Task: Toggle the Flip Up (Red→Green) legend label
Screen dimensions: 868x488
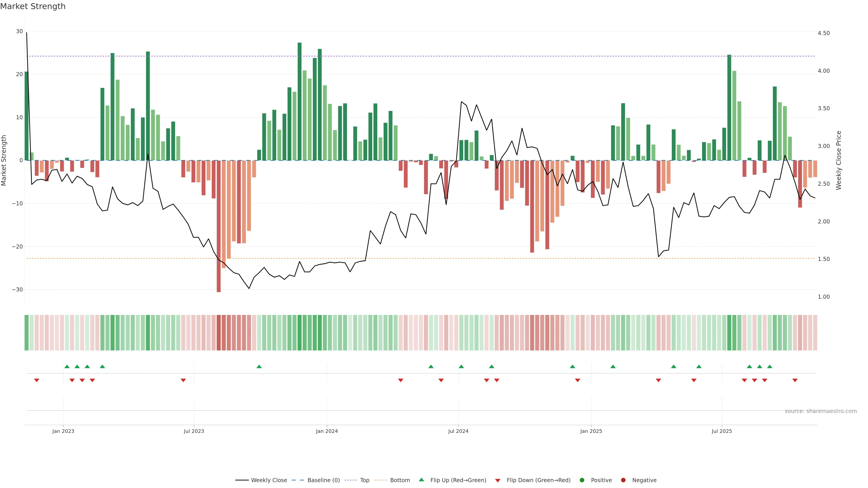Action: click(x=458, y=480)
